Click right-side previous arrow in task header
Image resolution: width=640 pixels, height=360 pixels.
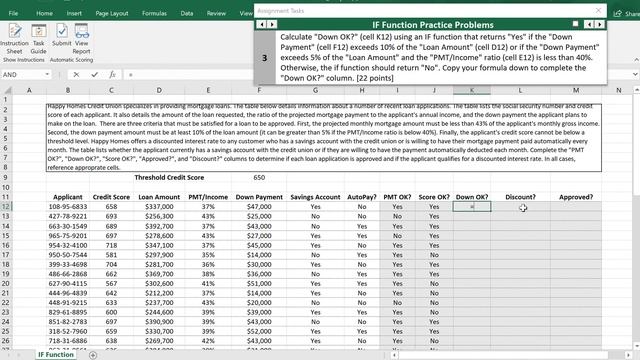coord(589,24)
